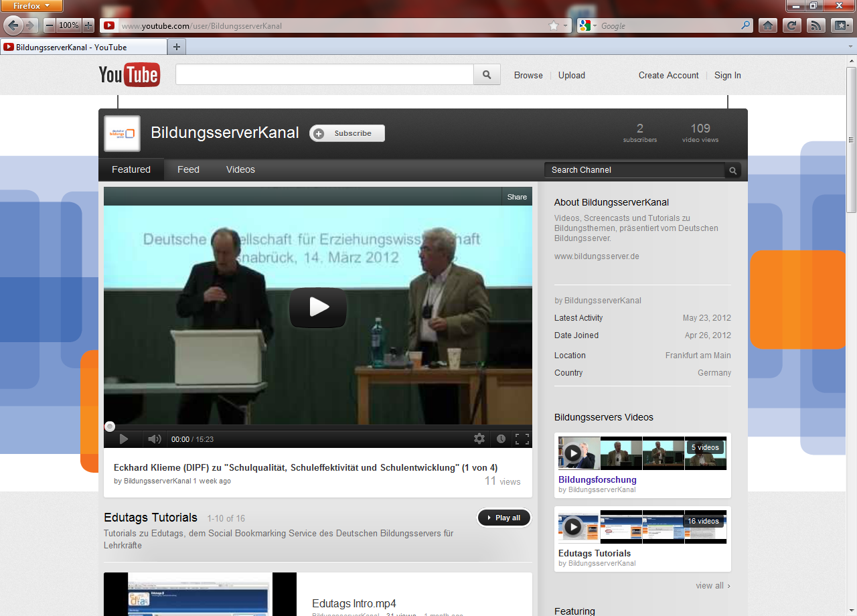Image resolution: width=857 pixels, height=616 pixels.
Task: Click the small play button in player bar
Action: (x=124, y=439)
